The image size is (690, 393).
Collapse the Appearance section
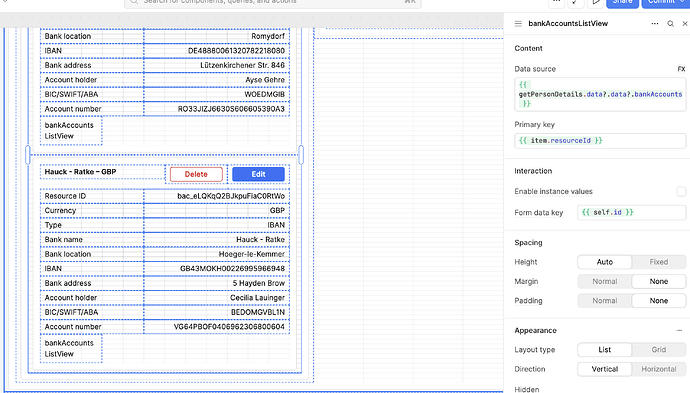click(x=679, y=331)
